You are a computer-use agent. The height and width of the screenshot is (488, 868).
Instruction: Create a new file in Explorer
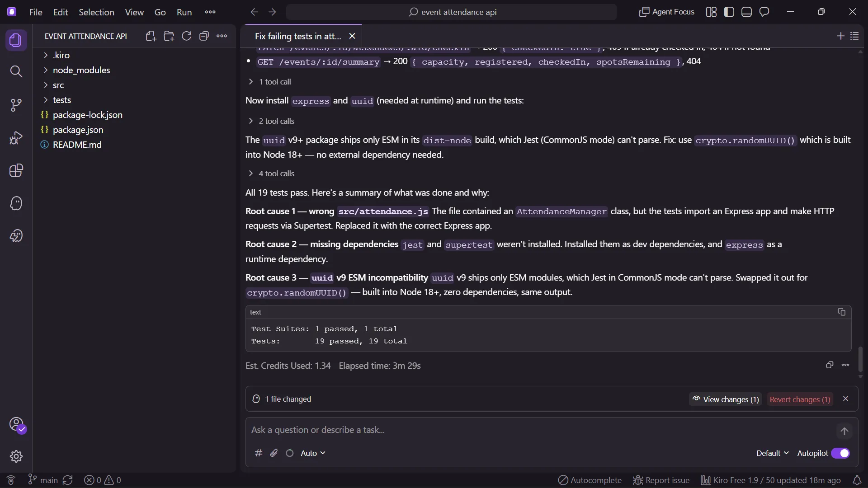point(151,36)
